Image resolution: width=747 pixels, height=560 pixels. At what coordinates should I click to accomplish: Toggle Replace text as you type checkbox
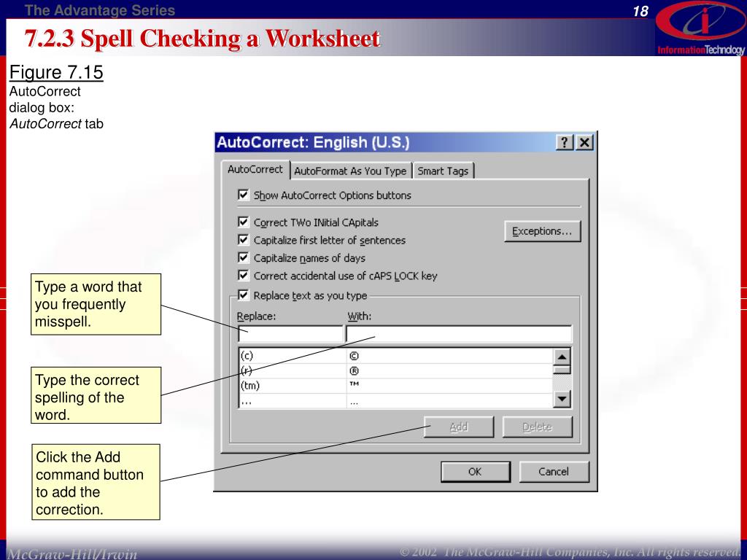click(244, 295)
